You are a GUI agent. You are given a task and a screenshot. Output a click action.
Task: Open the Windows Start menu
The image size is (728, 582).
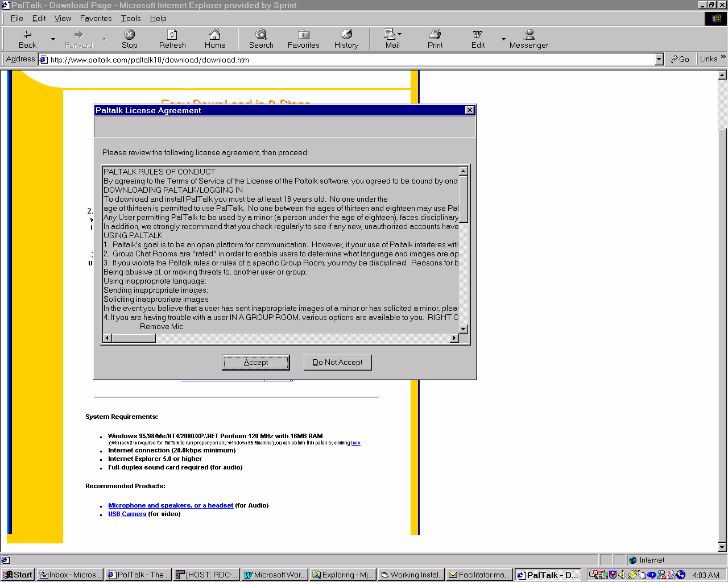coord(18,575)
